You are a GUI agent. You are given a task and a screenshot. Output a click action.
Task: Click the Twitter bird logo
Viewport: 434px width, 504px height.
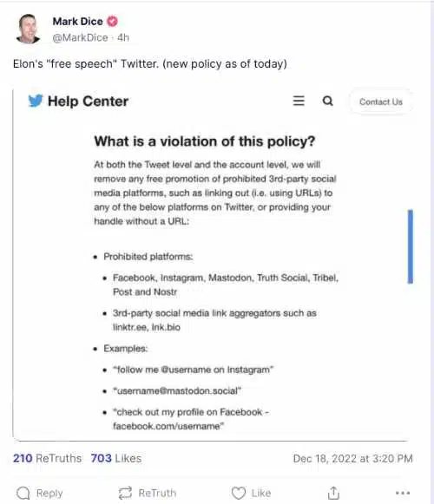pyautogui.click(x=36, y=101)
